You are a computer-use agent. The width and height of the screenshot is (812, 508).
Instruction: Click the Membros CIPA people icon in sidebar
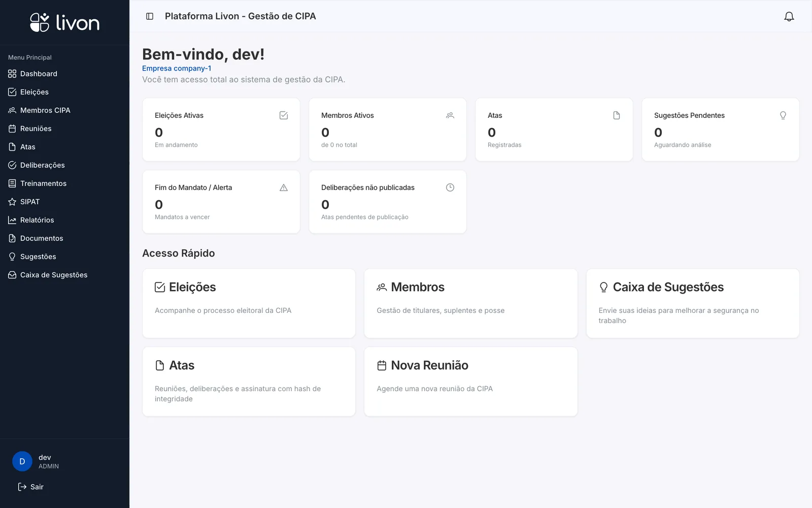point(12,110)
